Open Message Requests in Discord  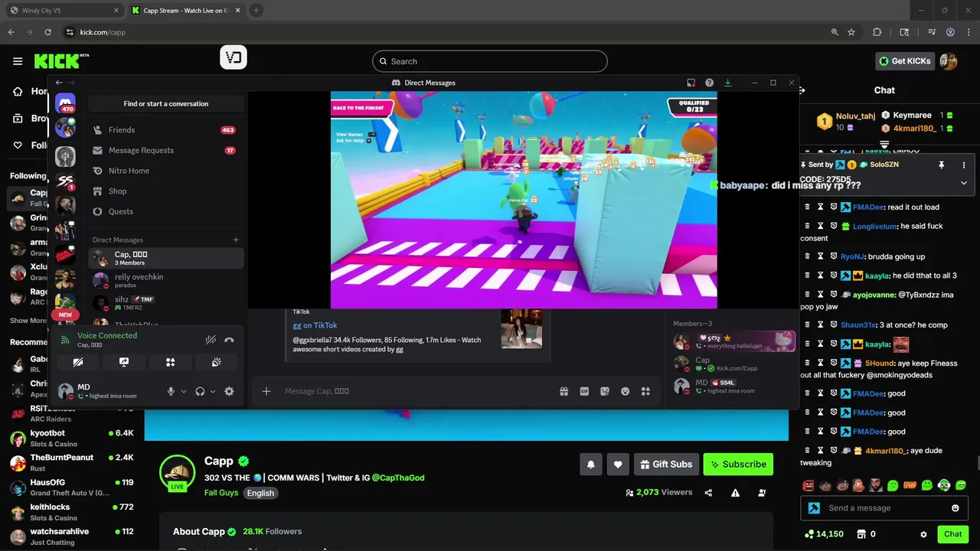coord(165,150)
